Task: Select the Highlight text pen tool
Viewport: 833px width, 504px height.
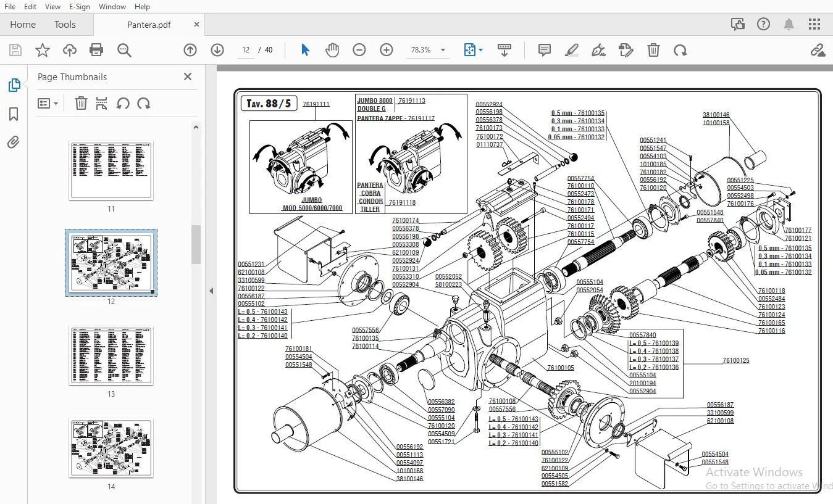Action: pyautogui.click(x=572, y=50)
